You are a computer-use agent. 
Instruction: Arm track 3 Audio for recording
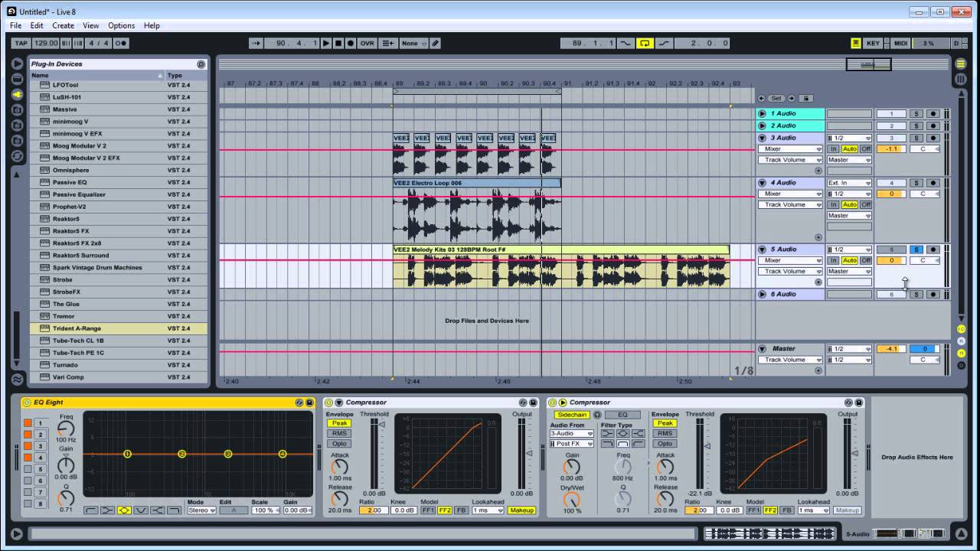click(933, 138)
